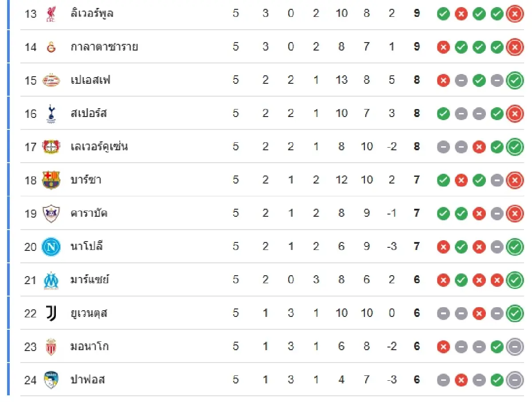Click the Bayer Leverkusen logo

click(51, 147)
